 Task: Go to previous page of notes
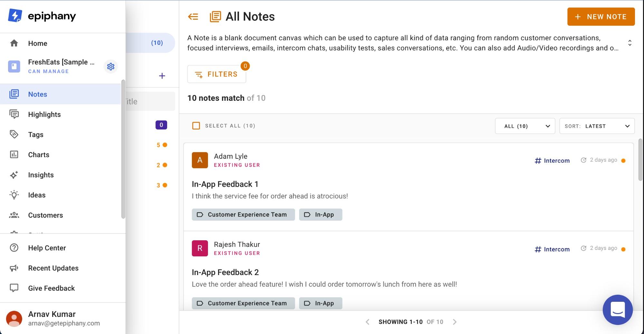(x=367, y=322)
